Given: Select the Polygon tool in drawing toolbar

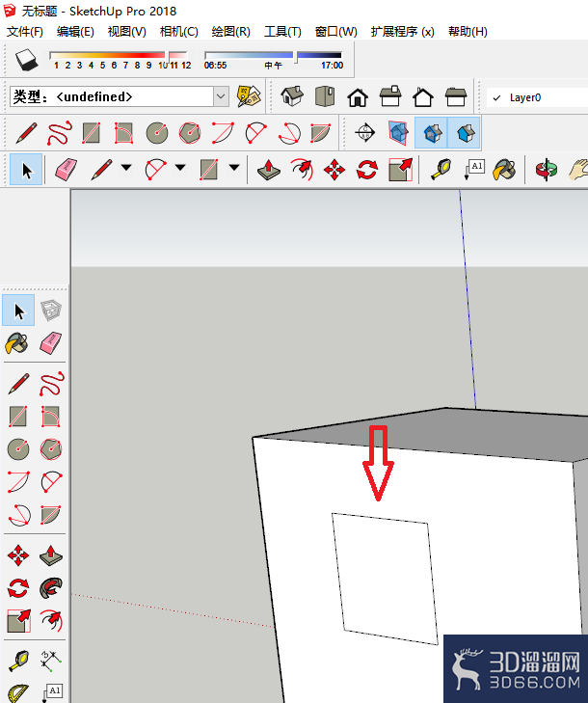Looking at the screenshot, I should [x=190, y=133].
